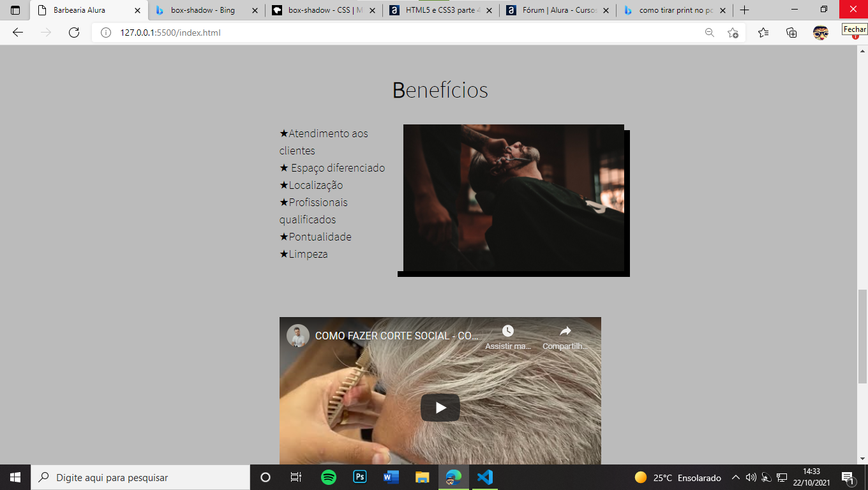The image size is (868, 490).
Task: Open Task View on the taskbar
Action: click(296, 477)
